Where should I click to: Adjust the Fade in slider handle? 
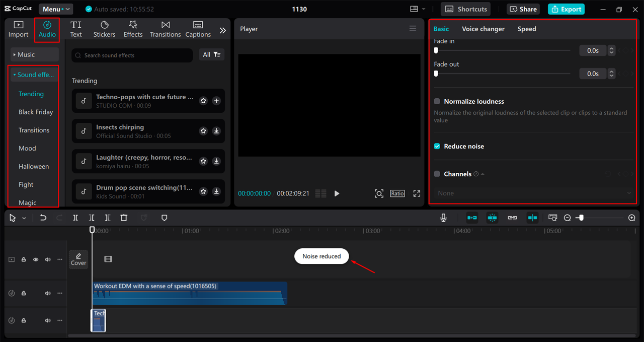click(436, 50)
